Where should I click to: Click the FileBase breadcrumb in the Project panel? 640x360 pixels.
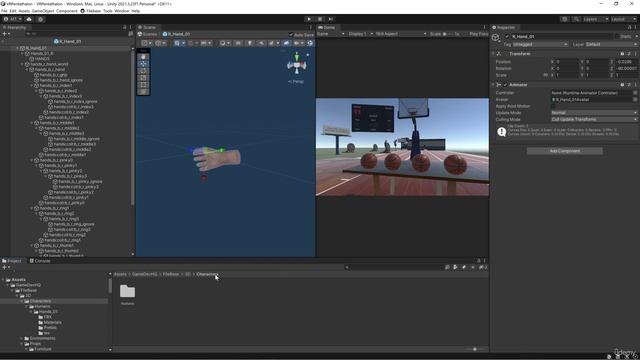pos(171,274)
